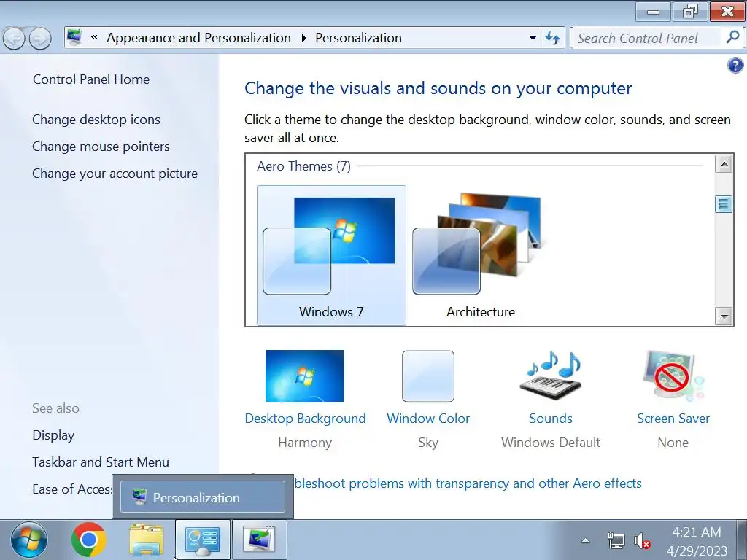
Task: Go back with the Back arrow button
Action: pyautogui.click(x=14, y=38)
